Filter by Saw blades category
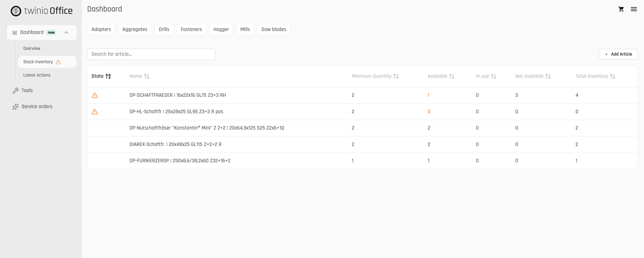Image resolution: width=644 pixels, height=258 pixels. pos(274,30)
